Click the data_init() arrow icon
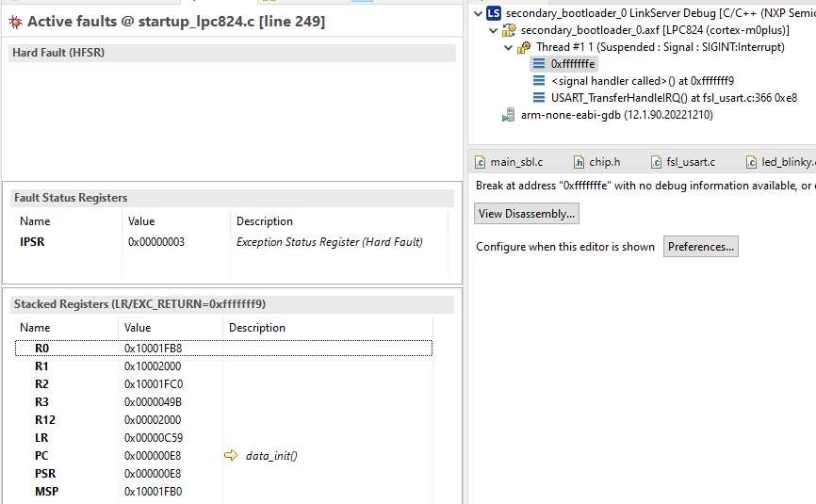The image size is (816, 504). pos(232,456)
